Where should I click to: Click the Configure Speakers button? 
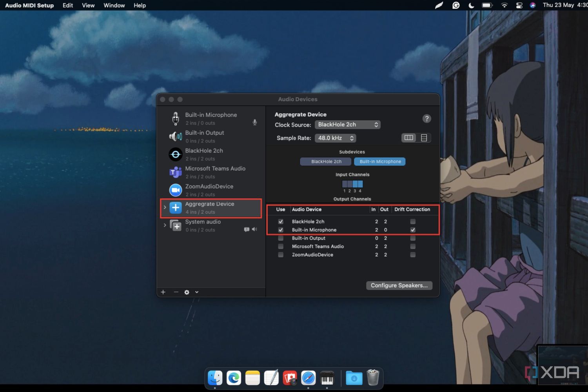coord(399,285)
